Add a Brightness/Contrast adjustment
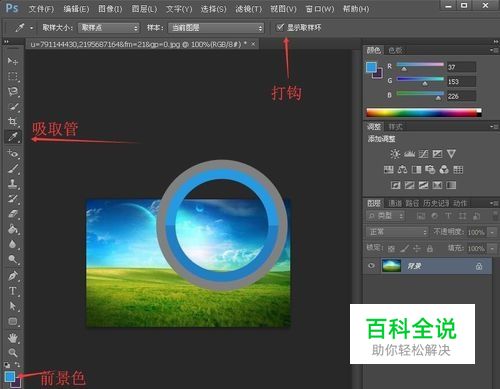The height and width of the screenshot is (389, 500). pyautogui.click(x=395, y=154)
